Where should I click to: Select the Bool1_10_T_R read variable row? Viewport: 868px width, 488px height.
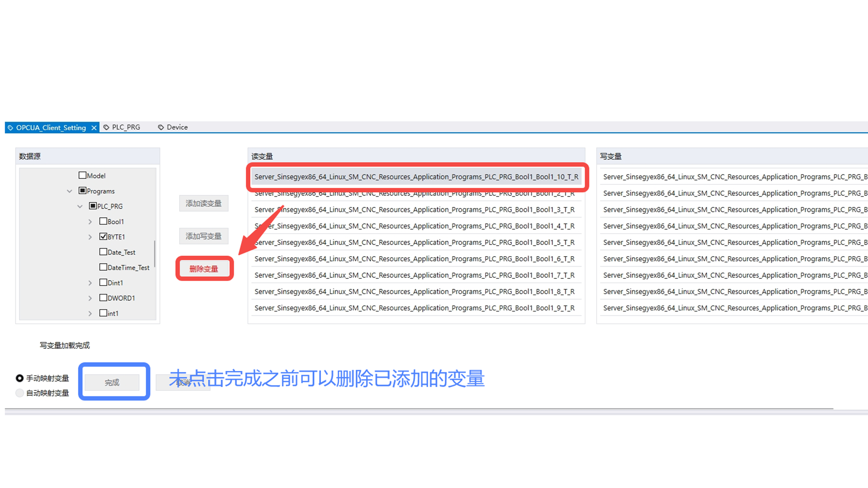coord(416,177)
